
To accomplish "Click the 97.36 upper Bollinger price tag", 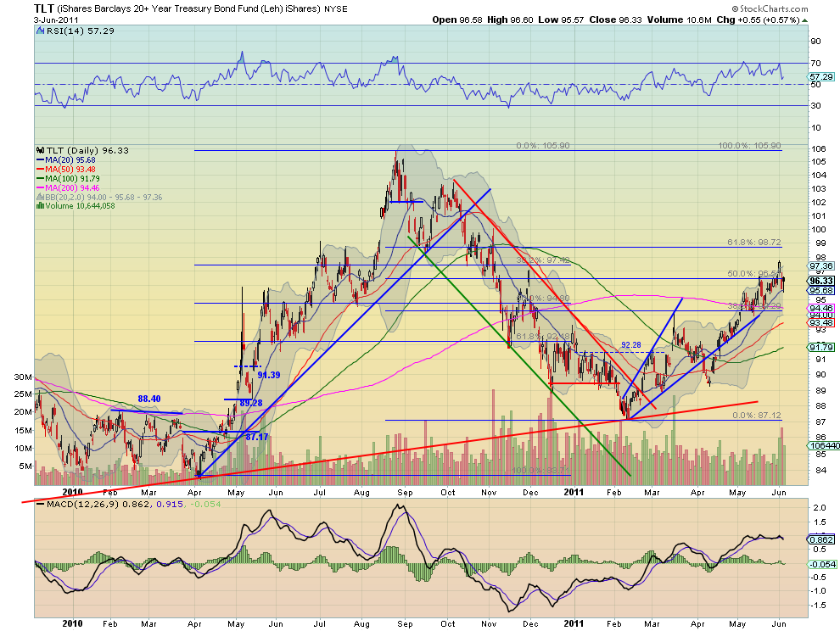I will (x=820, y=265).
